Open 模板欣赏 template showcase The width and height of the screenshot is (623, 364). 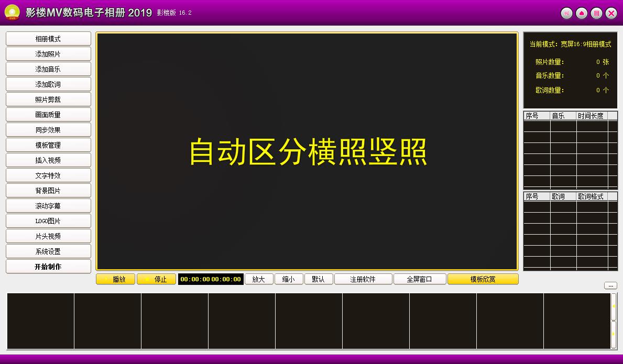coord(483,279)
